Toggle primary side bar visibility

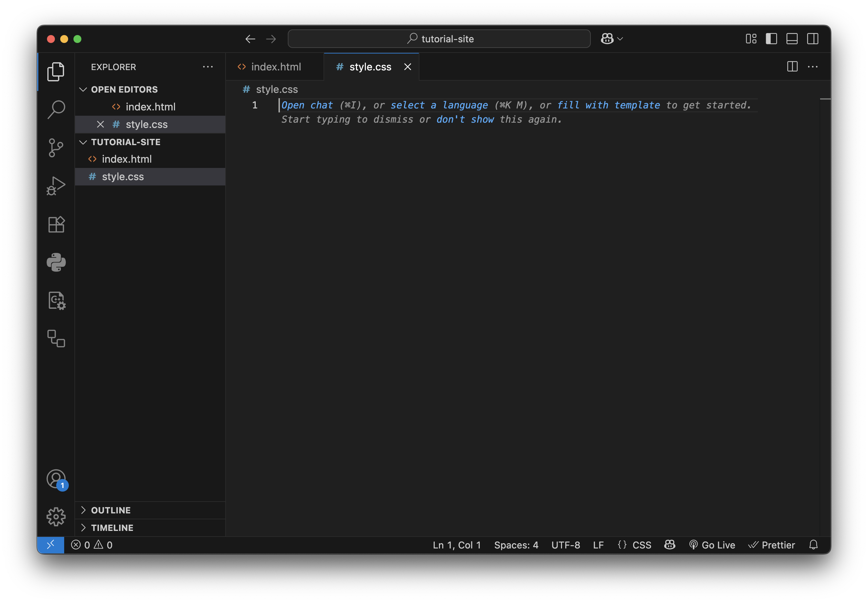tap(771, 39)
